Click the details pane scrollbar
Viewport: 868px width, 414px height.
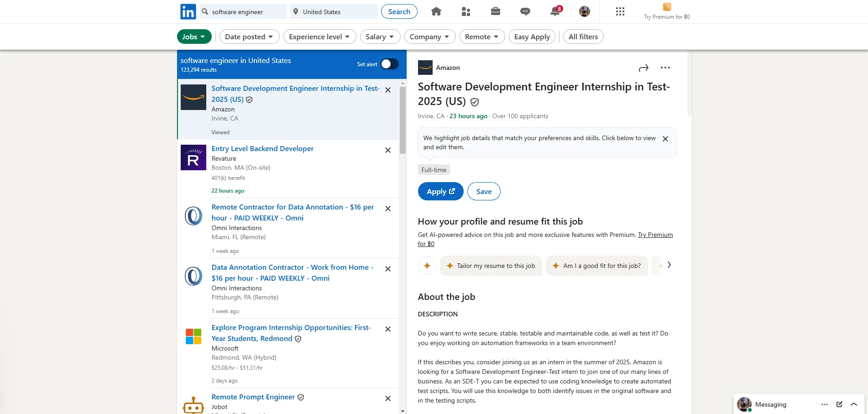(x=689, y=84)
